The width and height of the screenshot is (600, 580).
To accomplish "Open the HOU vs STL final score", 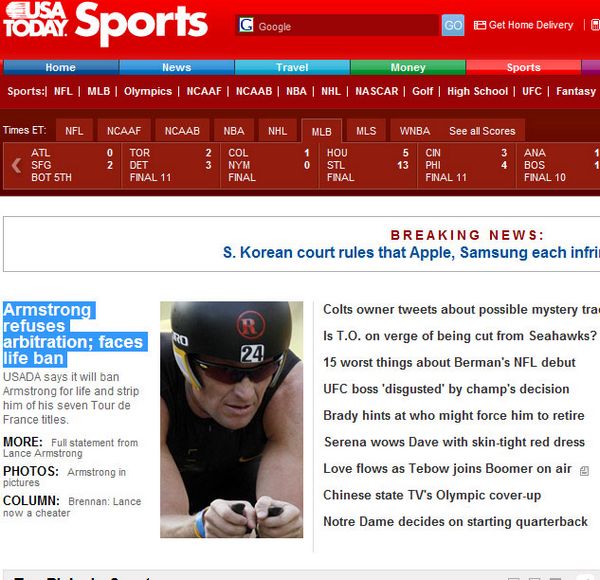I will coord(368,165).
